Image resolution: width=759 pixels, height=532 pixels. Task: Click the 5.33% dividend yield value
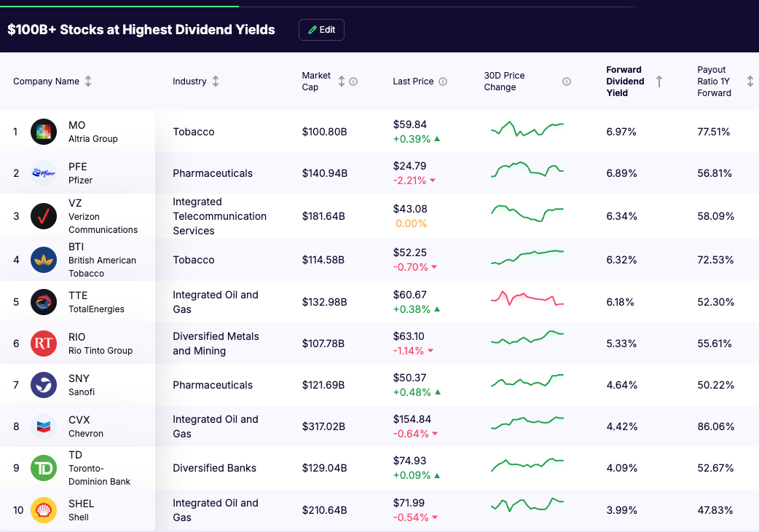pyautogui.click(x=621, y=344)
